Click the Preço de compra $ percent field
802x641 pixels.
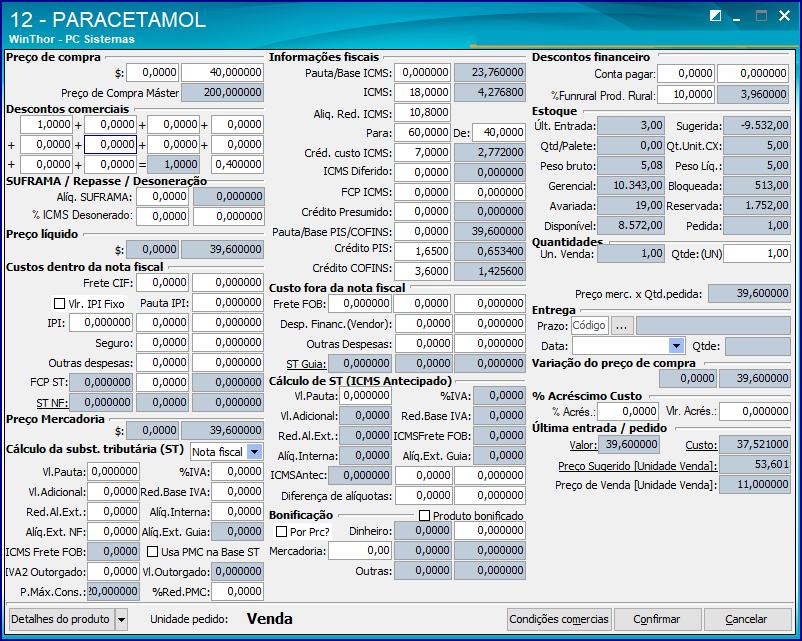[x=152, y=73]
